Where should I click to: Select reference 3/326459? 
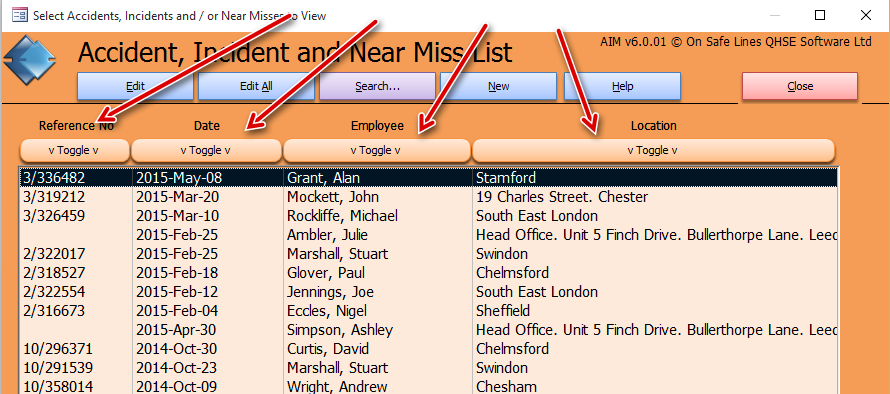(x=53, y=216)
